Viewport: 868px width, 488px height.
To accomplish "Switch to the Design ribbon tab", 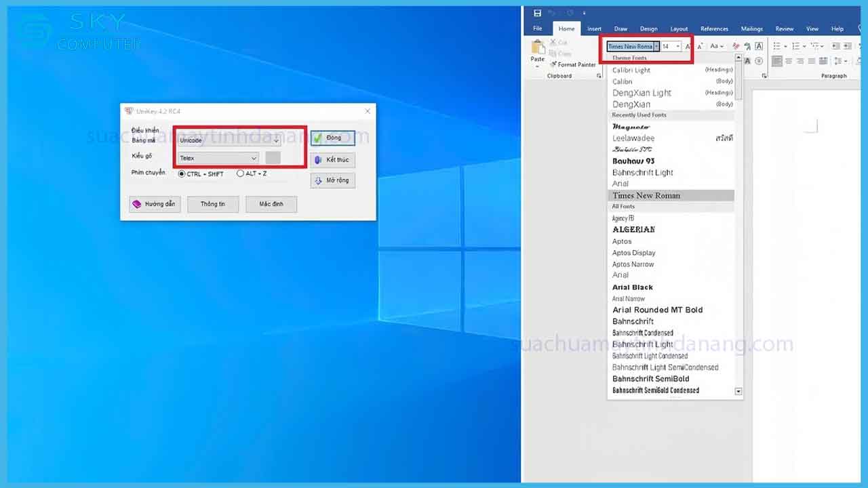I will point(649,28).
